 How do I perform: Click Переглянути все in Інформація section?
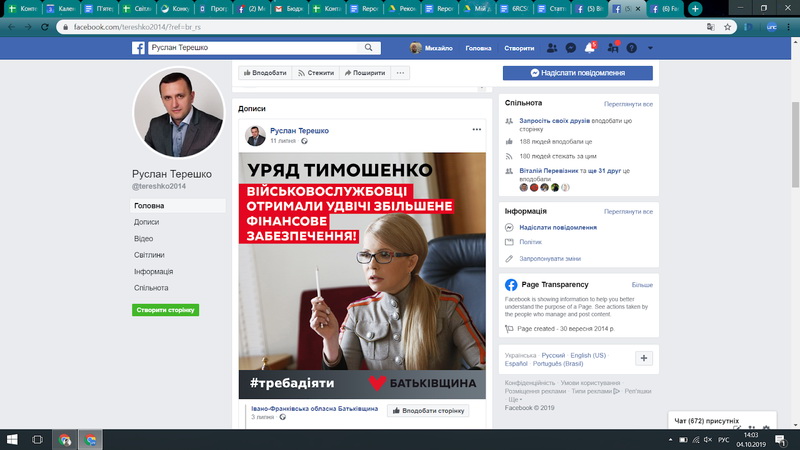coord(628,211)
